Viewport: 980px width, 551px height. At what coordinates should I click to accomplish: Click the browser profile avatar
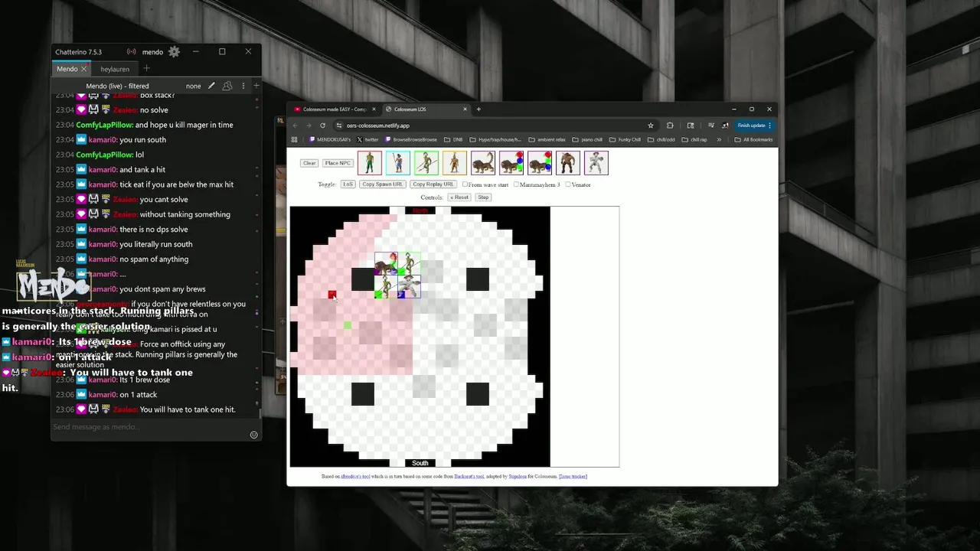pos(725,126)
